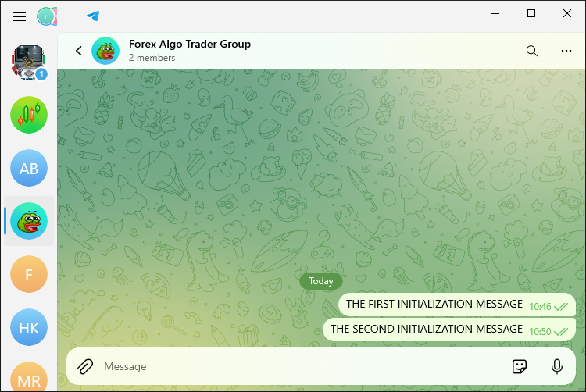586x392 pixels.
Task: Search messages in this chat
Action: point(532,51)
